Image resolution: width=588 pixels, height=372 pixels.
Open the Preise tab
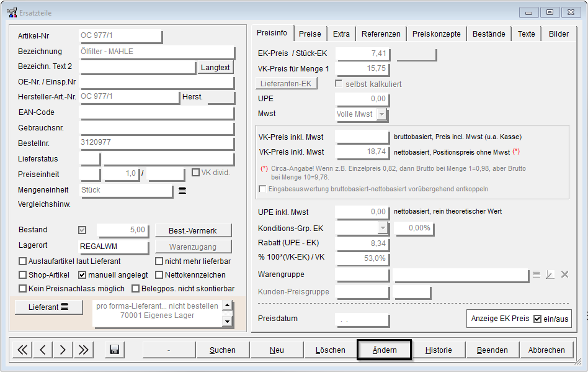pyautogui.click(x=310, y=34)
